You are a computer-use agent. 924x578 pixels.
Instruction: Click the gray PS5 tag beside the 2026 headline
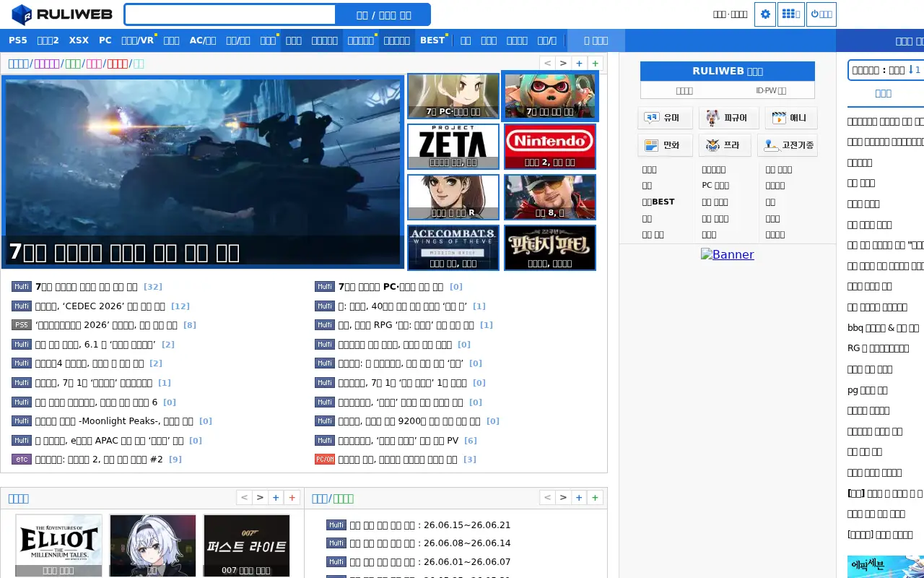(x=22, y=325)
